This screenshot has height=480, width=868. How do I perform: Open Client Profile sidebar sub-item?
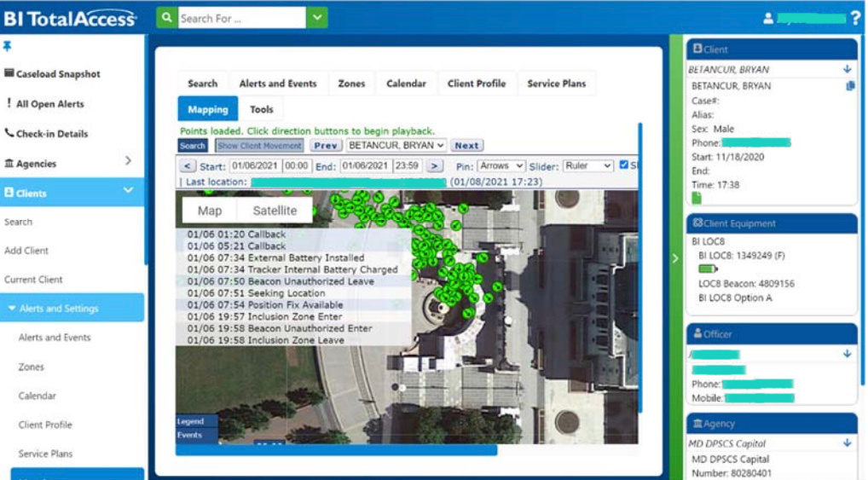point(45,425)
